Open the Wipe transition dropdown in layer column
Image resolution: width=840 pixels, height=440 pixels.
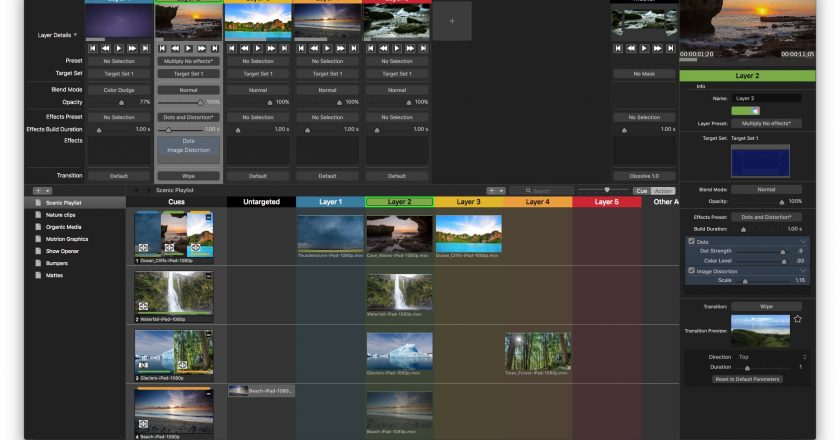189,176
